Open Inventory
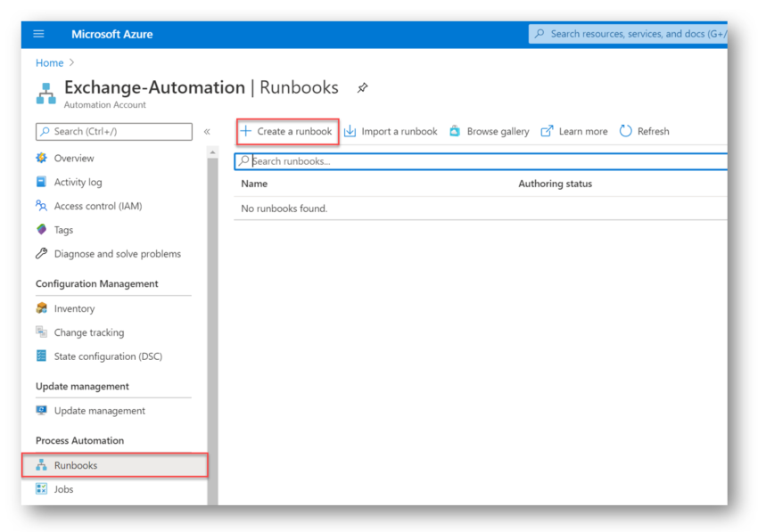 coord(74,308)
